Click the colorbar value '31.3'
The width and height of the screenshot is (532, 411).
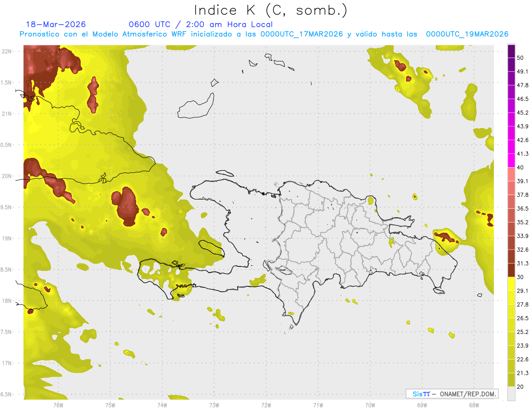pyautogui.click(x=523, y=263)
